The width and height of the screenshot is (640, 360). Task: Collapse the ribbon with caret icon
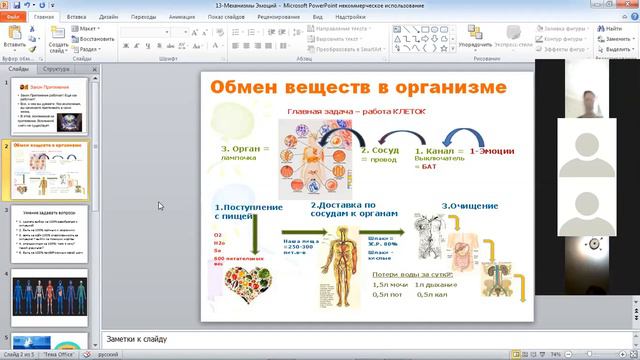point(624,17)
